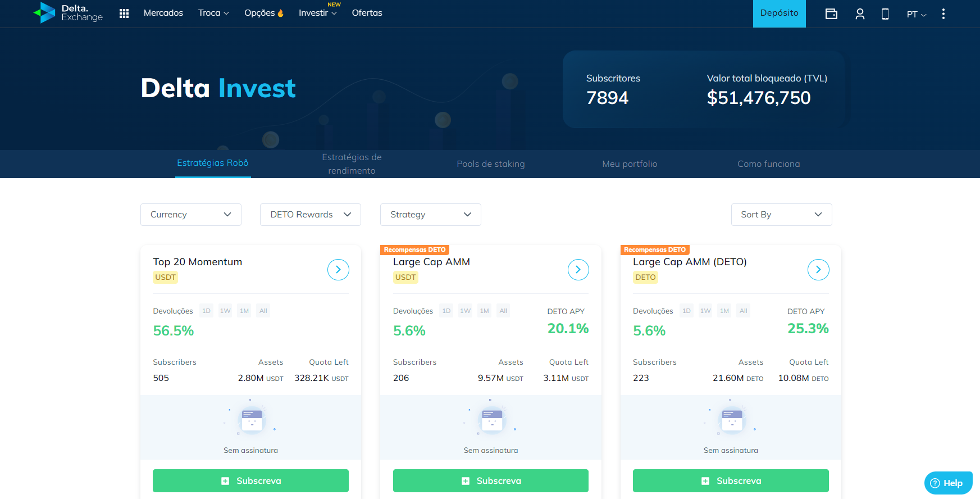The image size is (980, 499).
Task: Click the Top 20 Momentum title
Action: click(198, 262)
